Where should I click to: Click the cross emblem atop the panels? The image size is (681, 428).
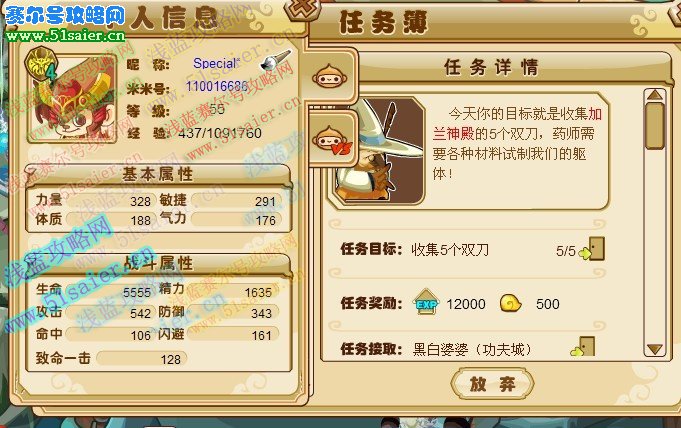pyautogui.click(x=303, y=11)
